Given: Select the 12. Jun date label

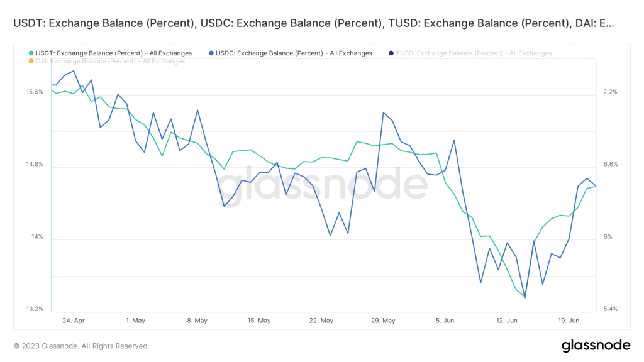Looking at the screenshot, I should (507, 321).
